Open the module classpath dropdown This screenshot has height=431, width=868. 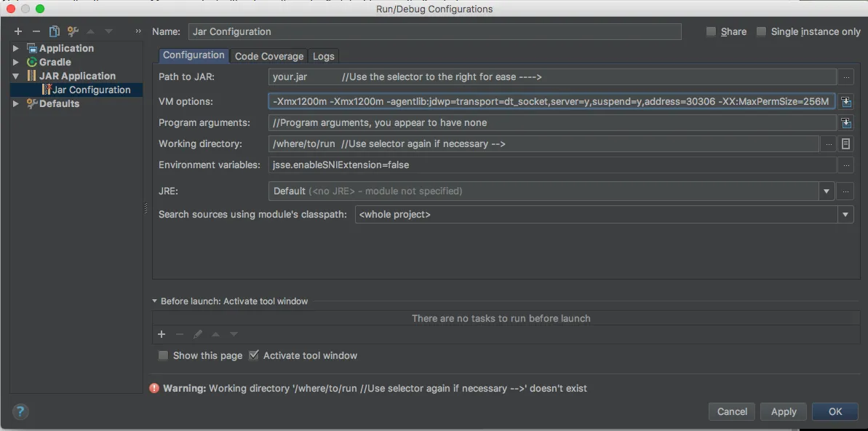point(845,215)
